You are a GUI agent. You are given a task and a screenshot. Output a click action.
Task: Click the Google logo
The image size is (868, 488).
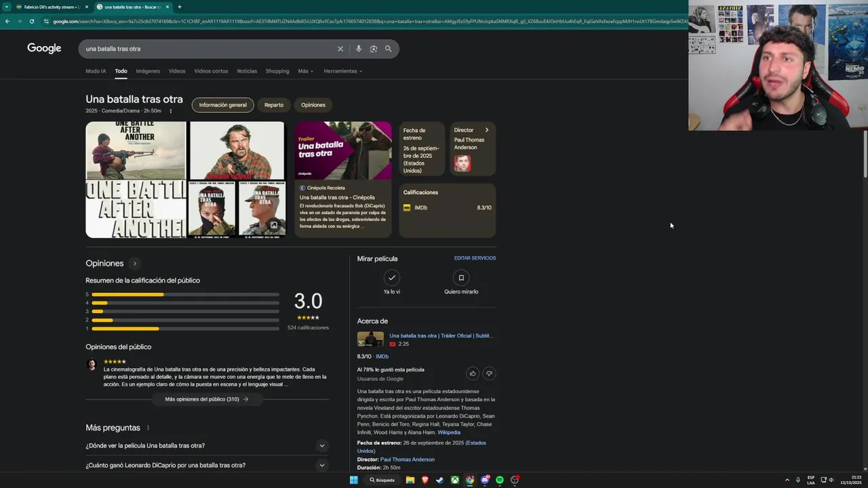(x=44, y=48)
